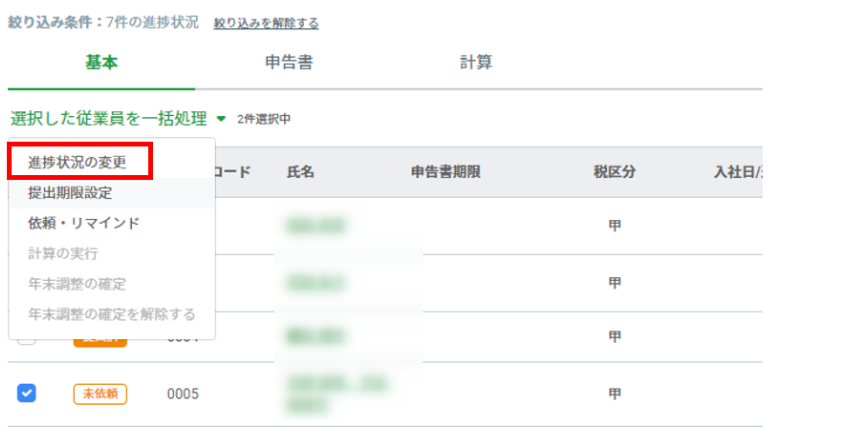Click the 税区分 column header

click(615, 171)
